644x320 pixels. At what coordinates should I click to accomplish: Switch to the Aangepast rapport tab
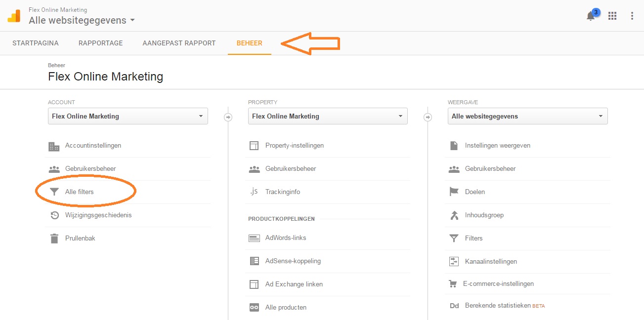click(x=179, y=43)
